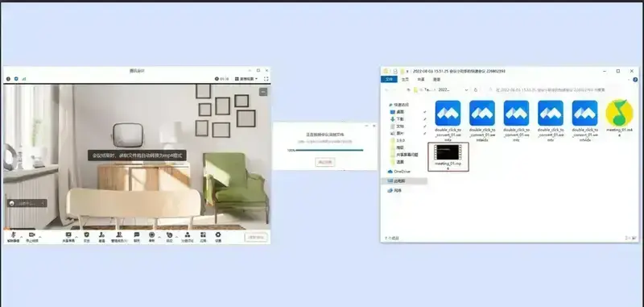Open the File tab in Explorer ribbon
644x307 pixels.
[x=388, y=79]
